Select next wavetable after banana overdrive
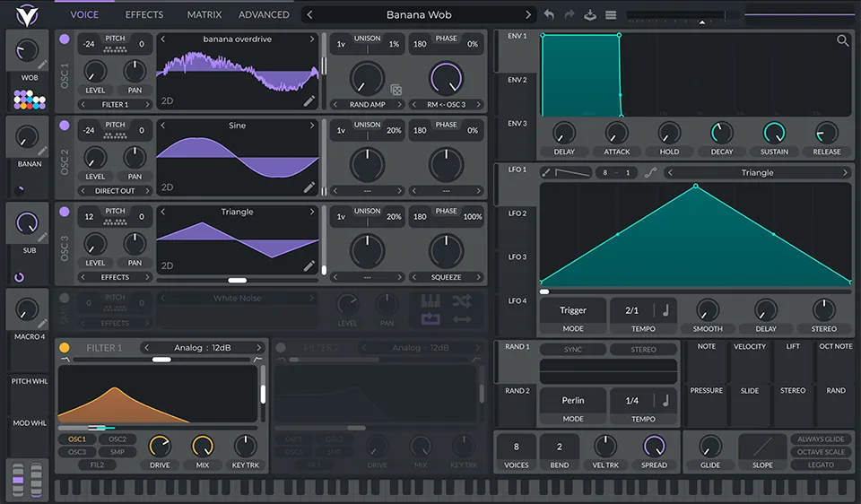Screen dimensions: 861x504 point(312,39)
